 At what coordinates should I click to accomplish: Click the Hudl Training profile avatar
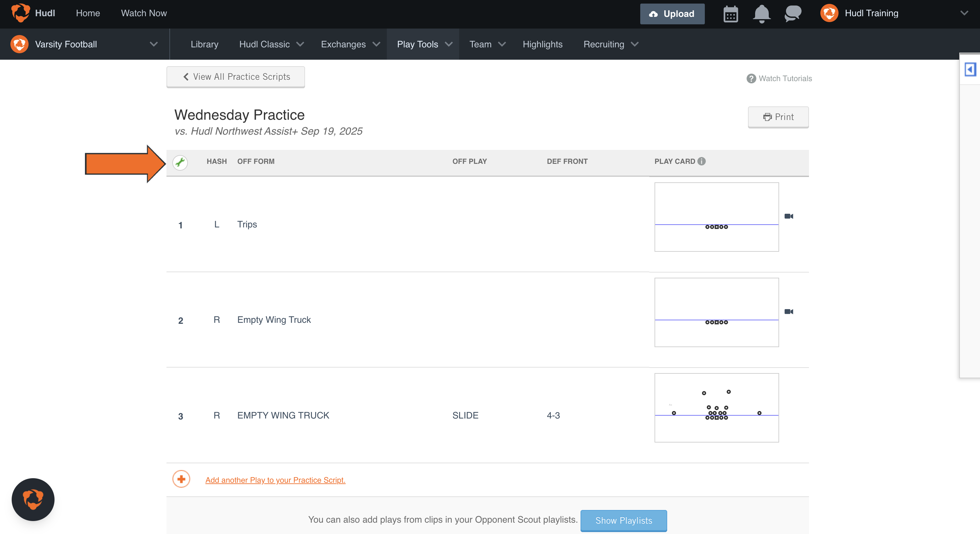pyautogui.click(x=829, y=13)
